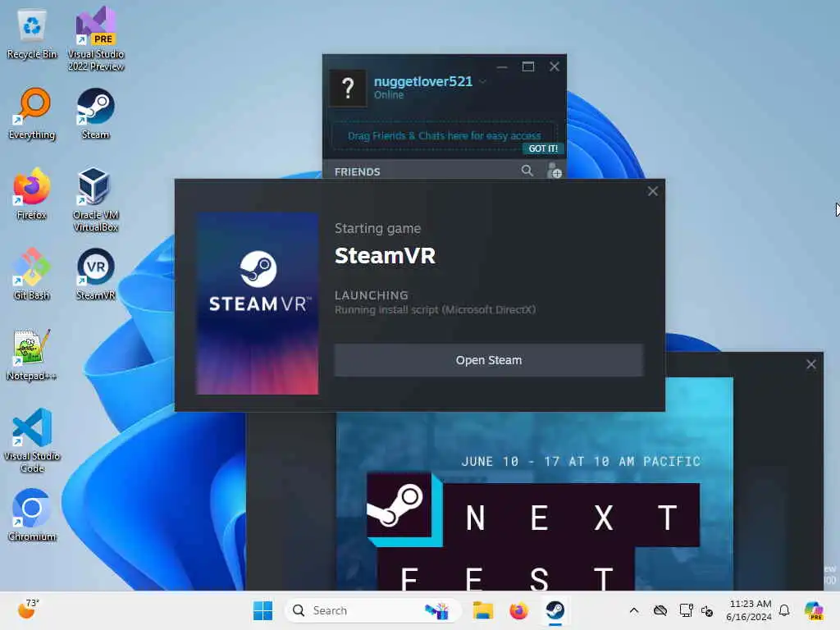Viewport: 840px width, 630px height.
Task: Select the Everything search desktop icon
Action: pos(32,114)
